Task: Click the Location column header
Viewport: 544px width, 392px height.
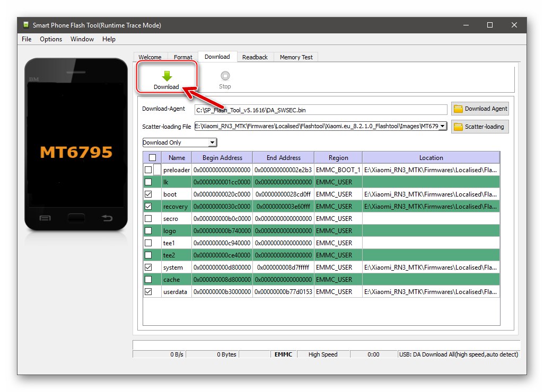Action: pos(431,158)
